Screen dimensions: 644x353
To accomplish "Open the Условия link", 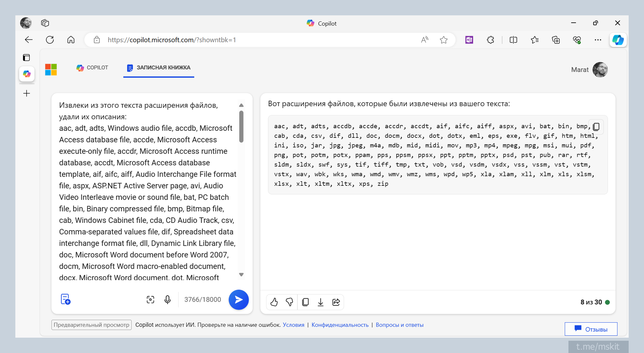I will [293, 325].
